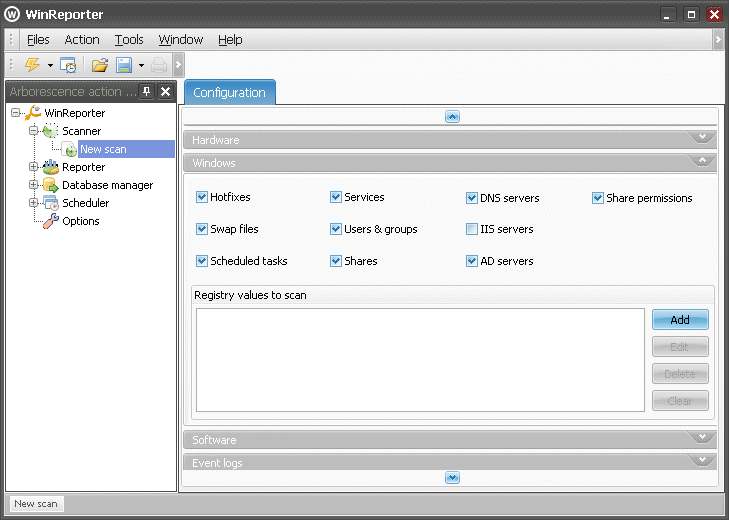Image resolution: width=729 pixels, height=520 pixels.
Task: Uncheck the Swap files checkbox
Action: 201,229
